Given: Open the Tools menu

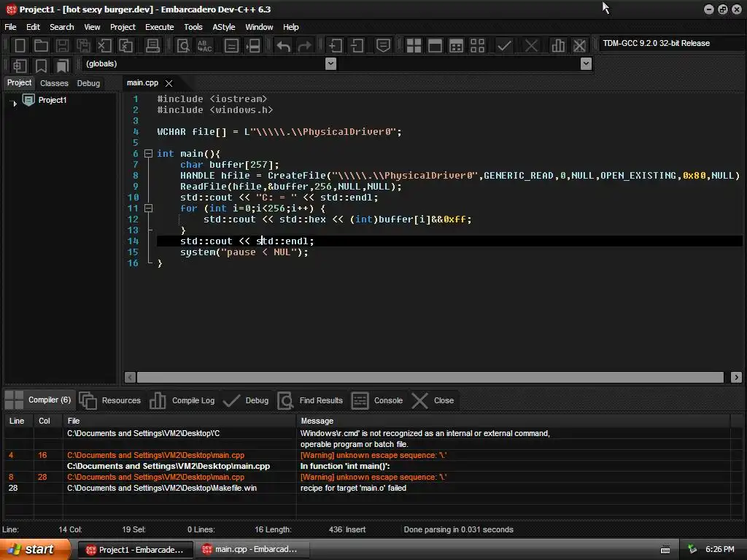Looking at the screenshot, I should (x=193, y=27).
